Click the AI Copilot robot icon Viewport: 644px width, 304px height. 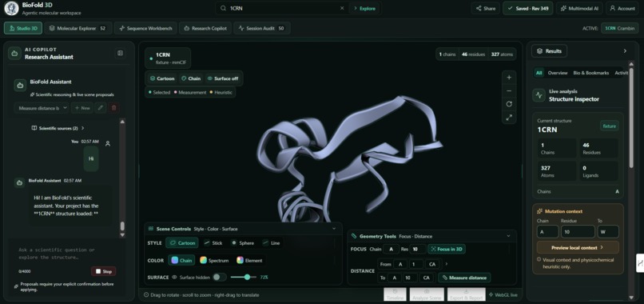tap(15, 53)
